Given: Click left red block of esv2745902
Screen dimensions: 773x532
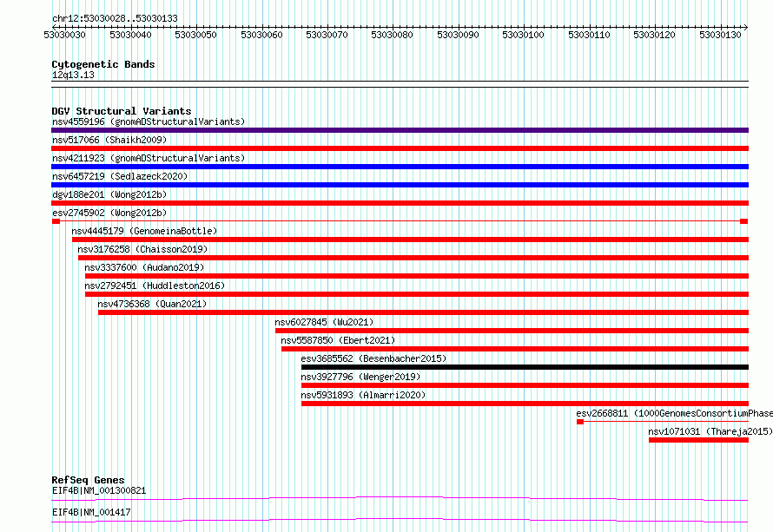Looking at the screenshot, I should 56,221.
